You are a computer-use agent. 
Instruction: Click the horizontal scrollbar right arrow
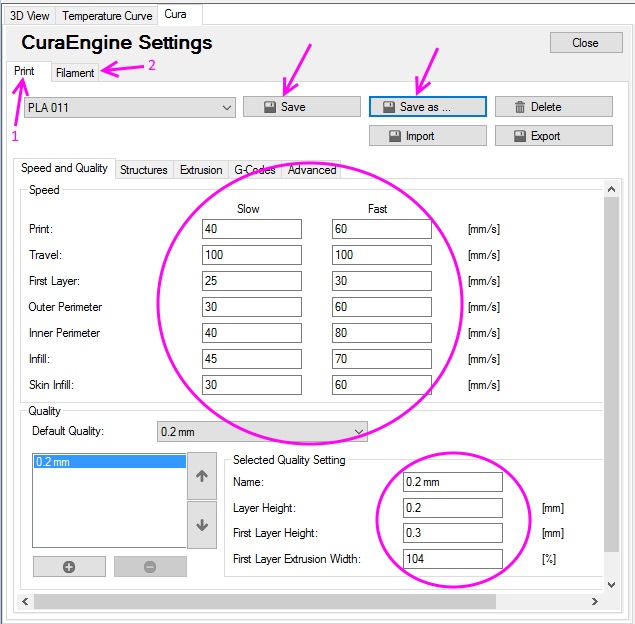click(594, 601)
